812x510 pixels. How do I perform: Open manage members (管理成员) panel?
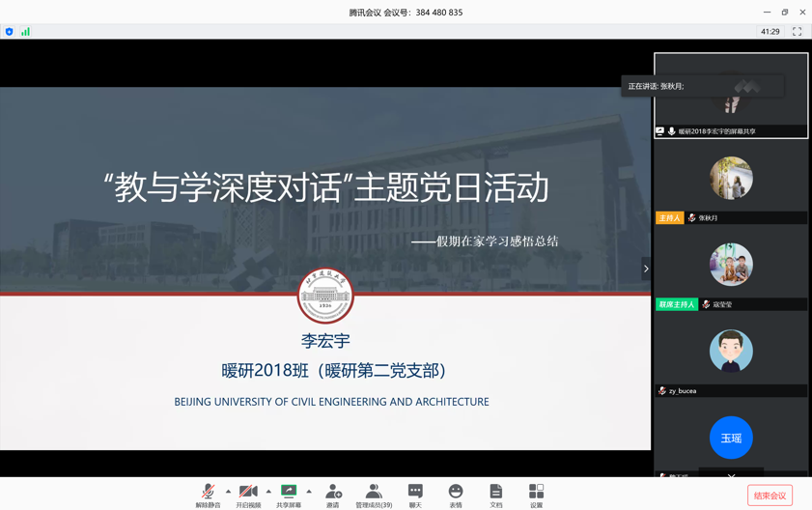click(x=374, y=495)
